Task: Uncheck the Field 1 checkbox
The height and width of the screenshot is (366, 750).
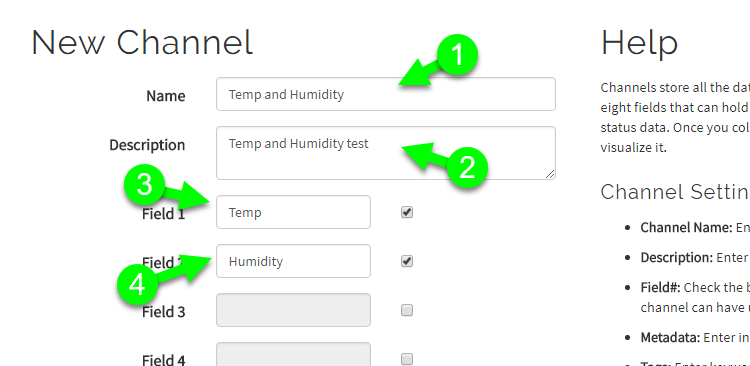Action: [407, 212]
